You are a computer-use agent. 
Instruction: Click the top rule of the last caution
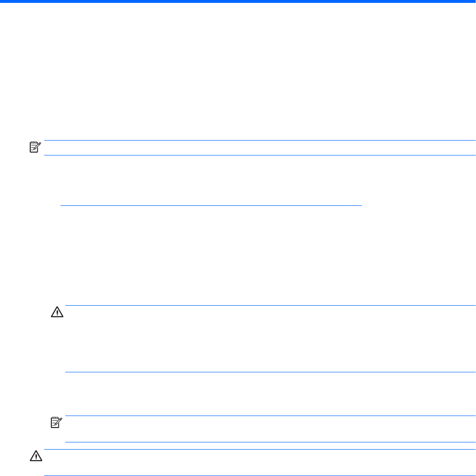(x=259, y=450)
